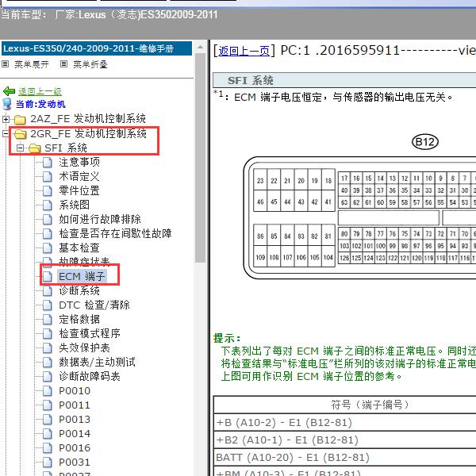
Task: Open the P0011 trouble code page
Action: (75, 405)
